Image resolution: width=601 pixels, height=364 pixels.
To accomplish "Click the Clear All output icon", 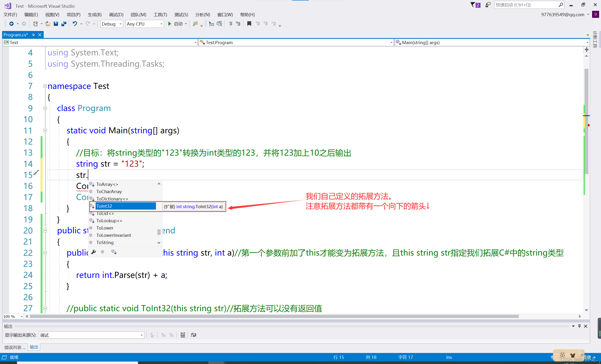I will point(183,335).
